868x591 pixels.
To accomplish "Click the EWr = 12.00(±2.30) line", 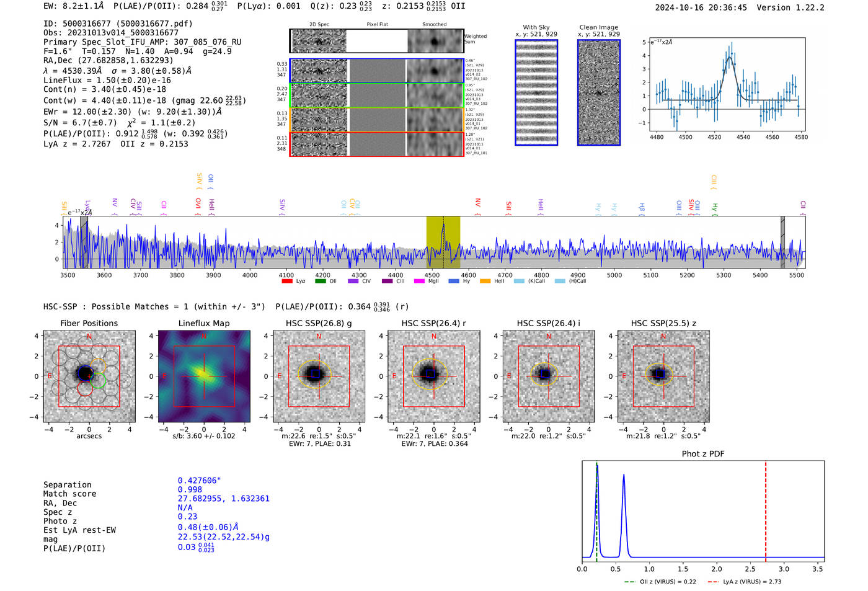I will [132, 112].
